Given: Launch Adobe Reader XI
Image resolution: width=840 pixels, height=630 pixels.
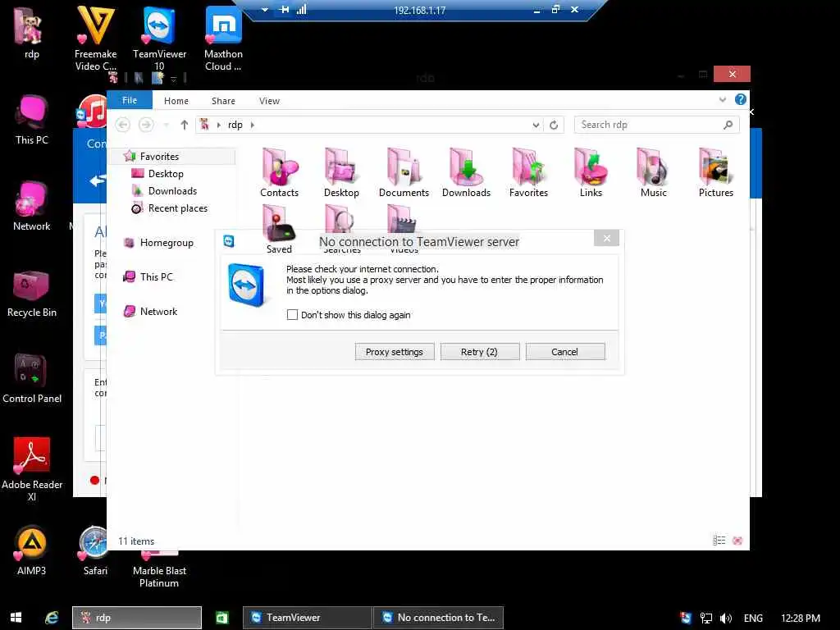Looking at the screenshot, I should (32, 468).
